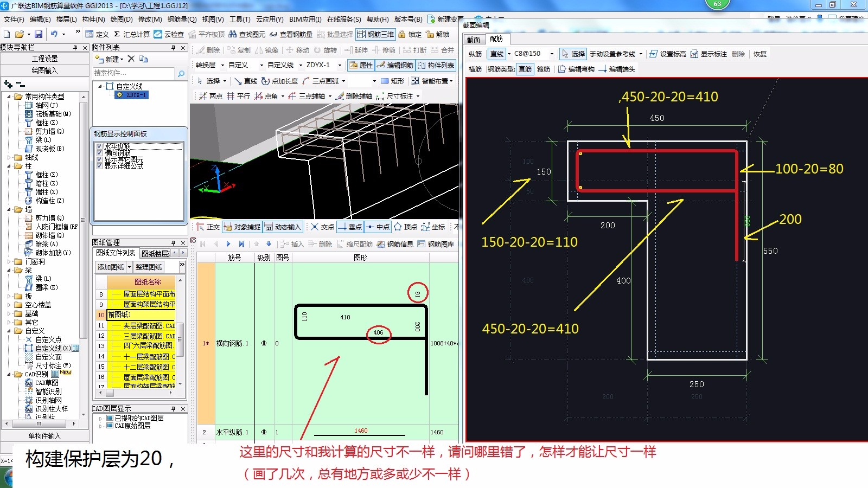Click the search magnifier in component search box

(181, 73)
